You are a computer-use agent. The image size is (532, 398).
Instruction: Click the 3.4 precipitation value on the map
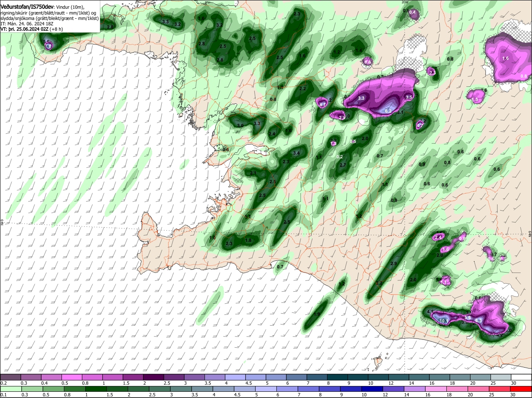point(296,153)
